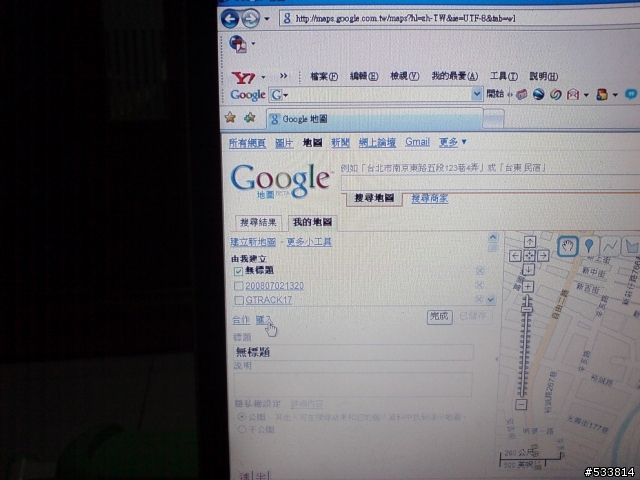Viewport: 640px width, 480px height.
Task: Click the 完成 button
Action: coord(439,316)
